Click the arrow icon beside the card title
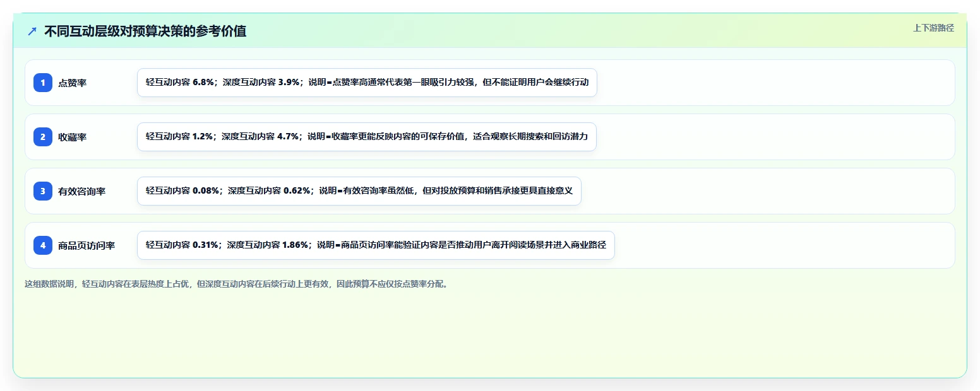Screen dimensions: 980x391 click(32, 31)
